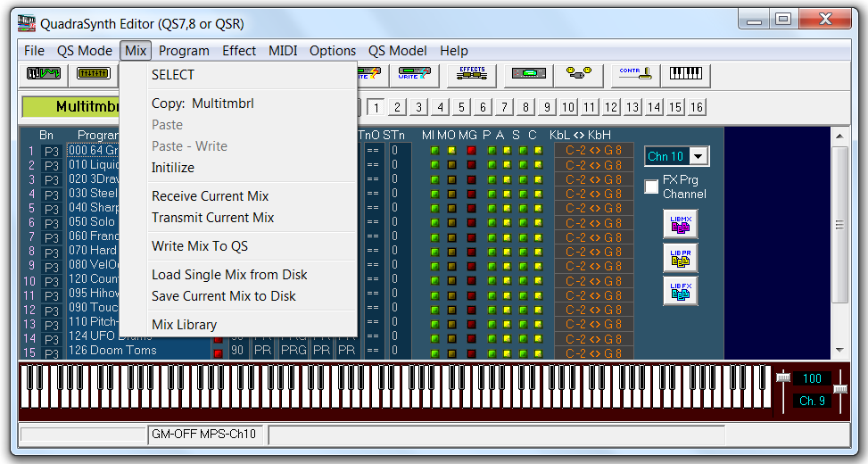Toggle the MG red LED in row 1
This screenshot has height=464, width=868.
(x=471, y=151)
